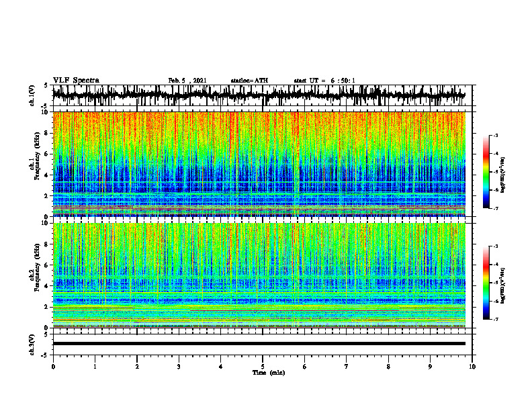Click the 9 tick on the time axis
532x411 pixels.
430,367
